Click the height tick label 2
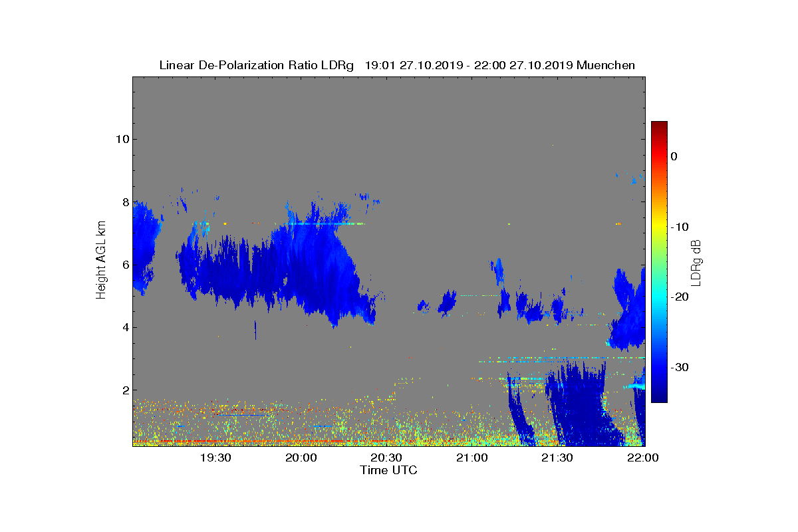 124,390
